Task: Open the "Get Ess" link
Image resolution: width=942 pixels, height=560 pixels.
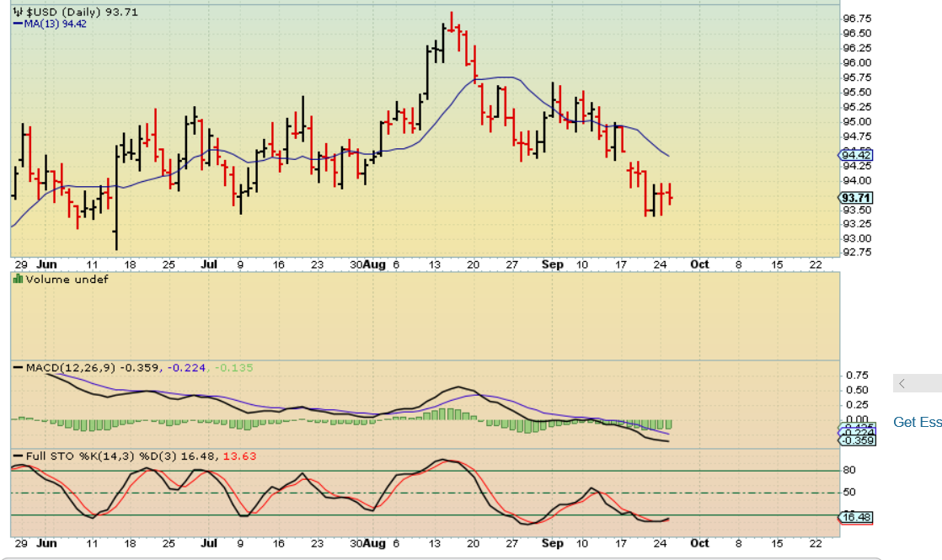Action: tap(917, 422)
